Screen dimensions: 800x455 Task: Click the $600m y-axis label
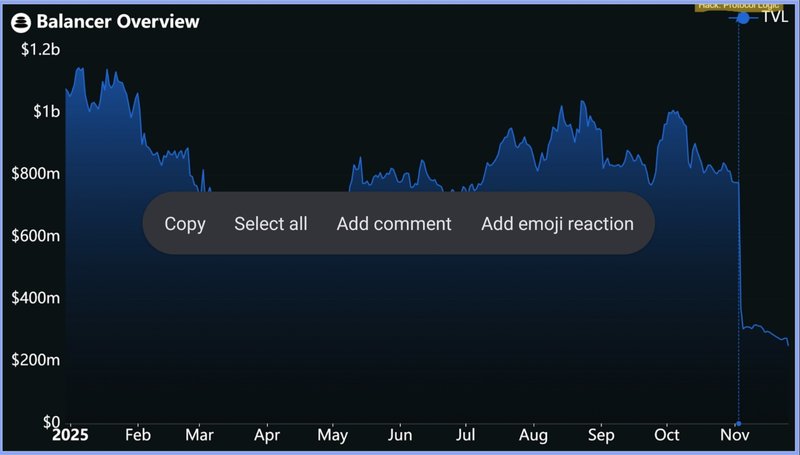36,236
